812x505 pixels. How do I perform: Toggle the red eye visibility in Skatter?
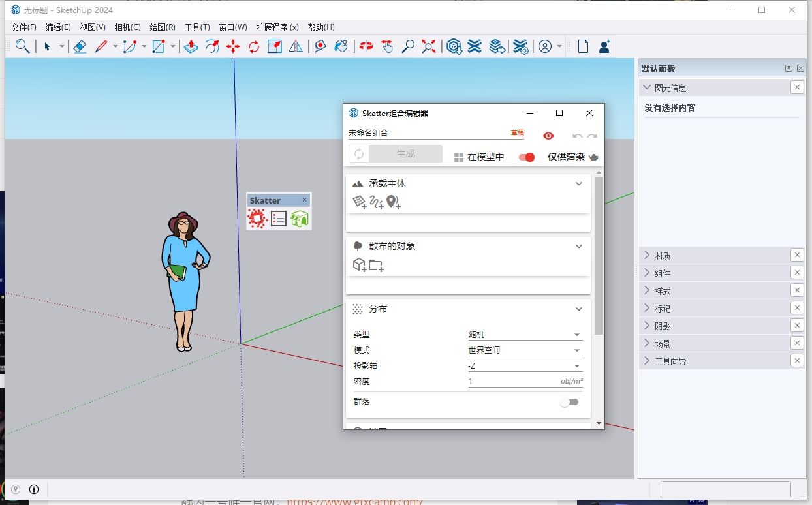tap(548, 136)
